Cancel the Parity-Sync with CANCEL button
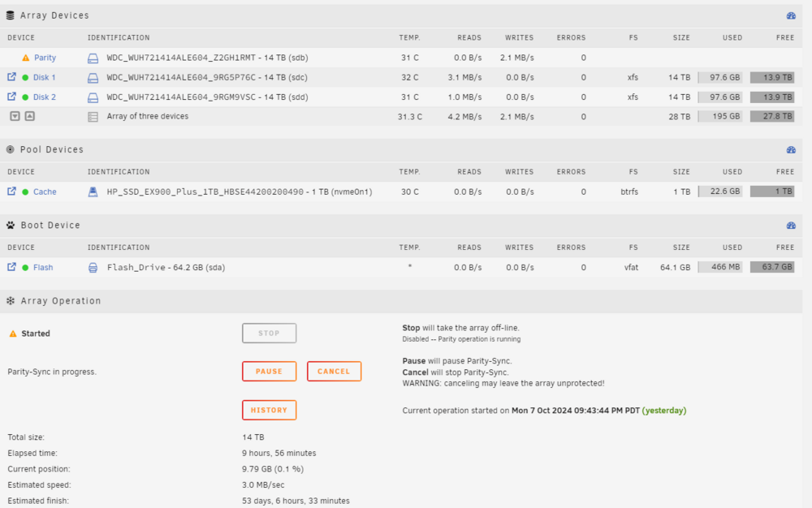 pos(334,372)
